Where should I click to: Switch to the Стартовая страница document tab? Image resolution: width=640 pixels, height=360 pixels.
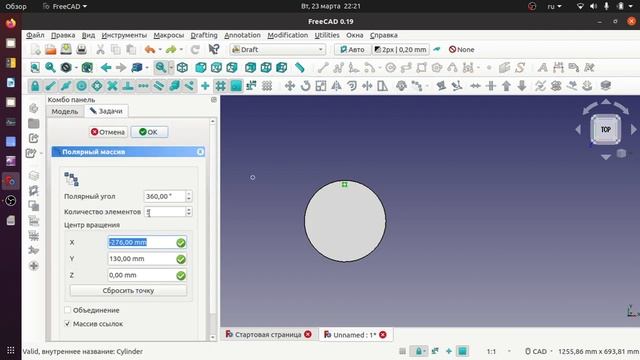[x=268, y=335]
